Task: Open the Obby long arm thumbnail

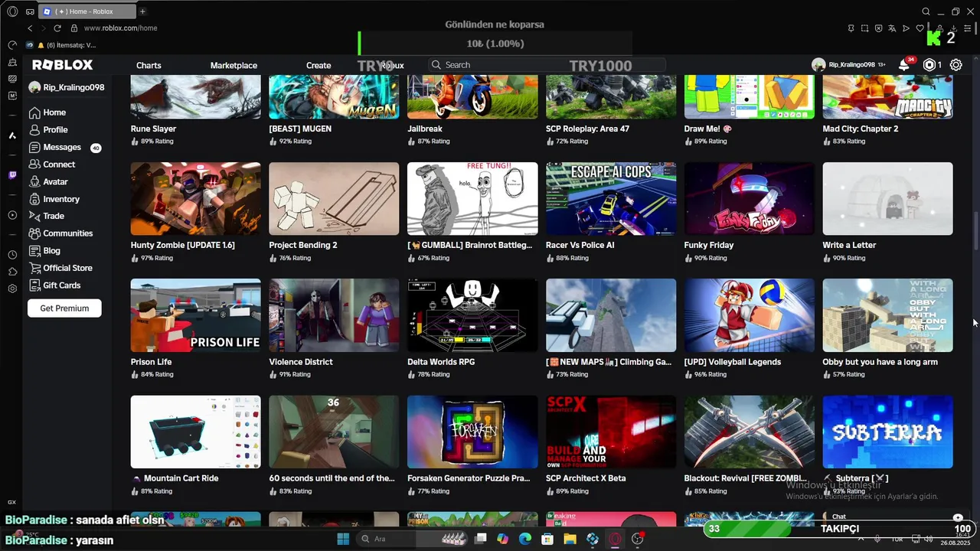Action: [x=887, y=315]
